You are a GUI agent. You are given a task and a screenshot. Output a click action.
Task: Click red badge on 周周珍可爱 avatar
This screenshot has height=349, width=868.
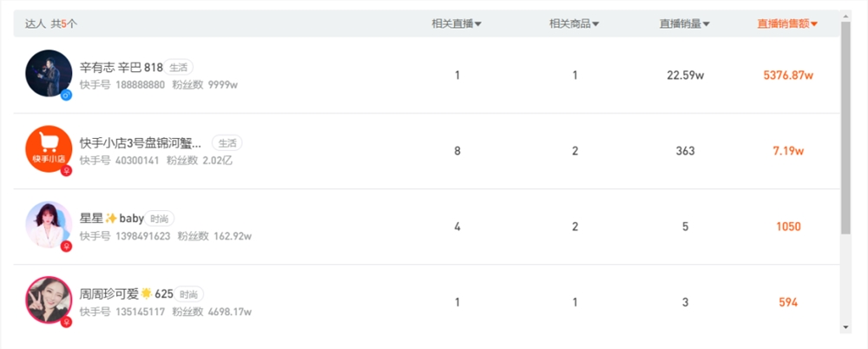pyautogui.click(x=66, y=322)
